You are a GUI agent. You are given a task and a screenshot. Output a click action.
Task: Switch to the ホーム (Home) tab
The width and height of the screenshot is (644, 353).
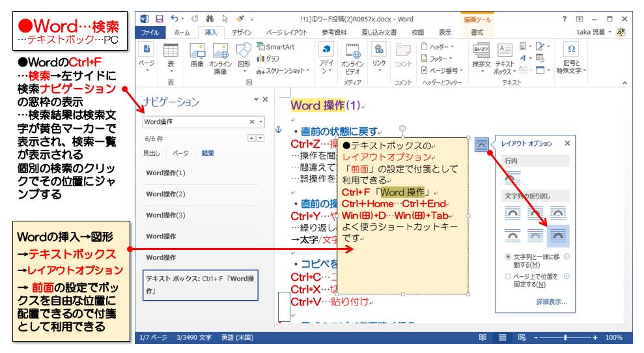(x=182, y=33)
